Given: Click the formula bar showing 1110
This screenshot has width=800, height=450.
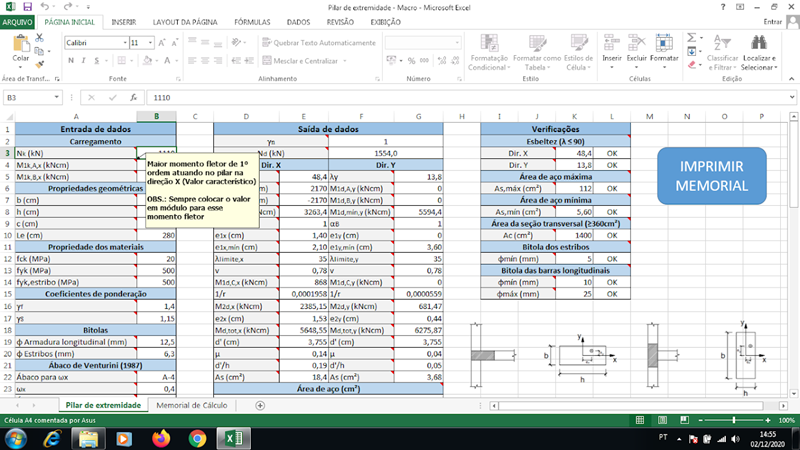Looking at the screenshot, I should (x=467, y=97).
